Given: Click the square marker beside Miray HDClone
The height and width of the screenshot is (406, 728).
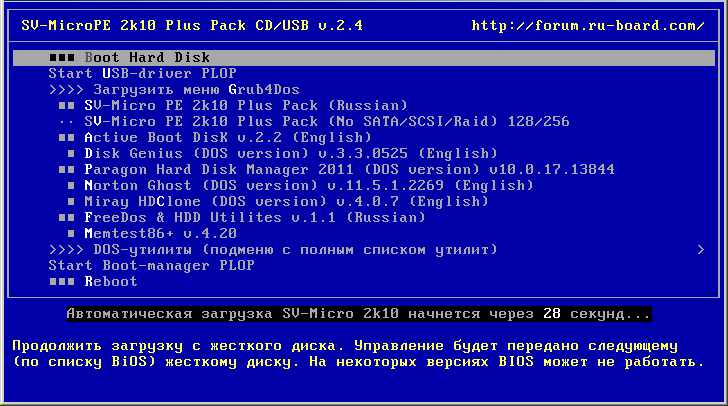Looking at the screenshot, I should (x=71, y=201).
